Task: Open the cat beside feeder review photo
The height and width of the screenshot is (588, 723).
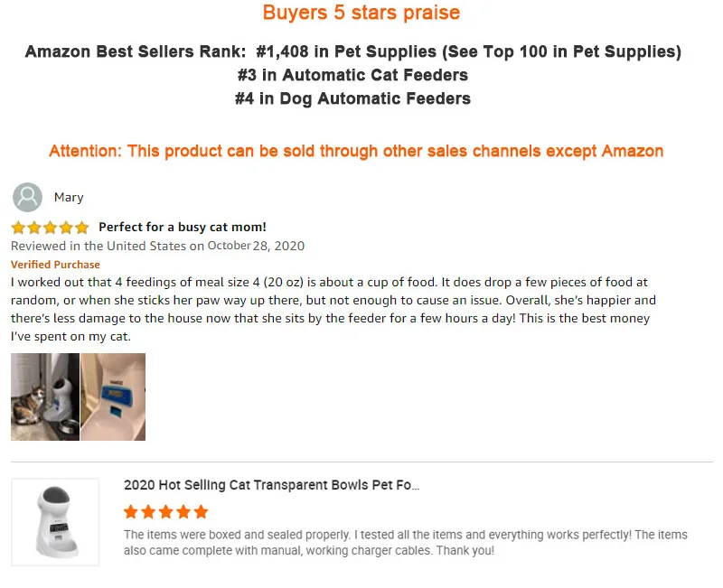Action: [x=45, y=397]
